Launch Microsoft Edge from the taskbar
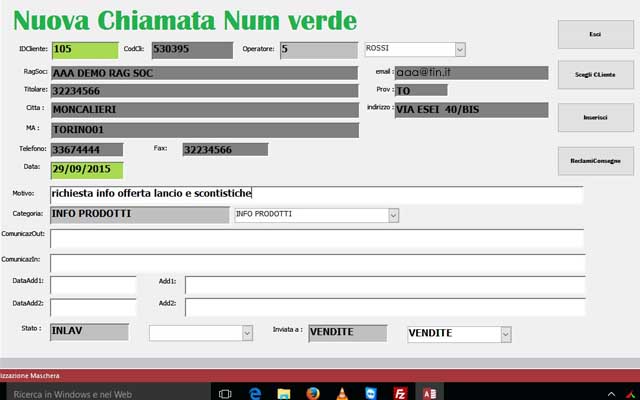The image size is (640, 400). coord(254,393)
